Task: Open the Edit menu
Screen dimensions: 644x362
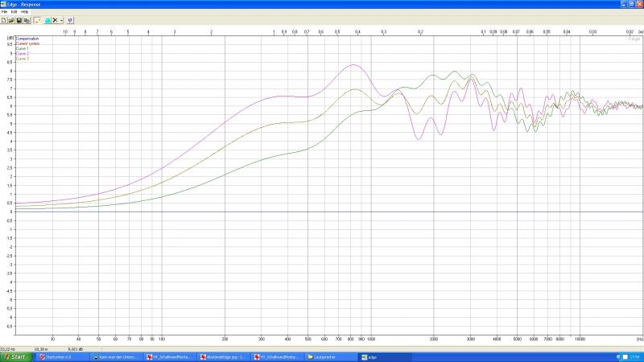Action: [x=13, y=12]
